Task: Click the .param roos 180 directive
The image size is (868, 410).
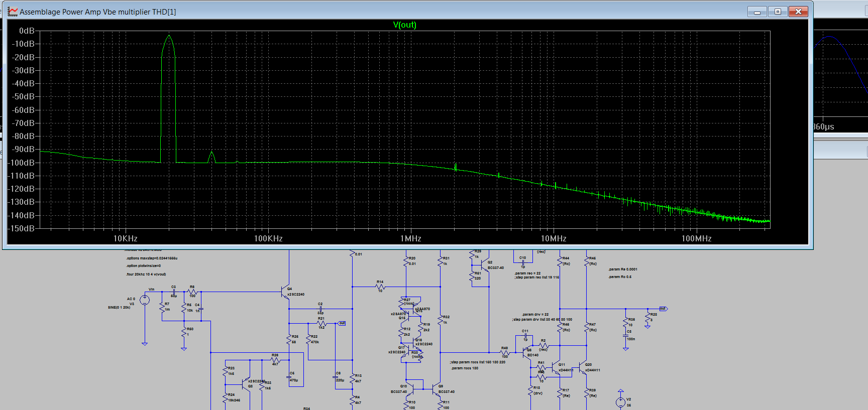Action: pyautogui.click(x=465, y=368)
